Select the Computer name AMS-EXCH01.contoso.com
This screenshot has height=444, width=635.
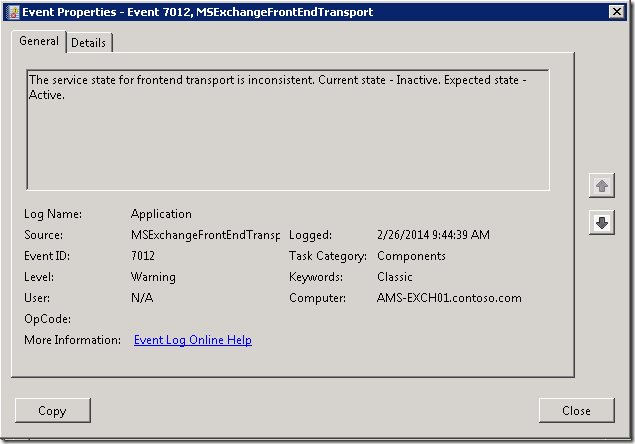coord(449,298)
